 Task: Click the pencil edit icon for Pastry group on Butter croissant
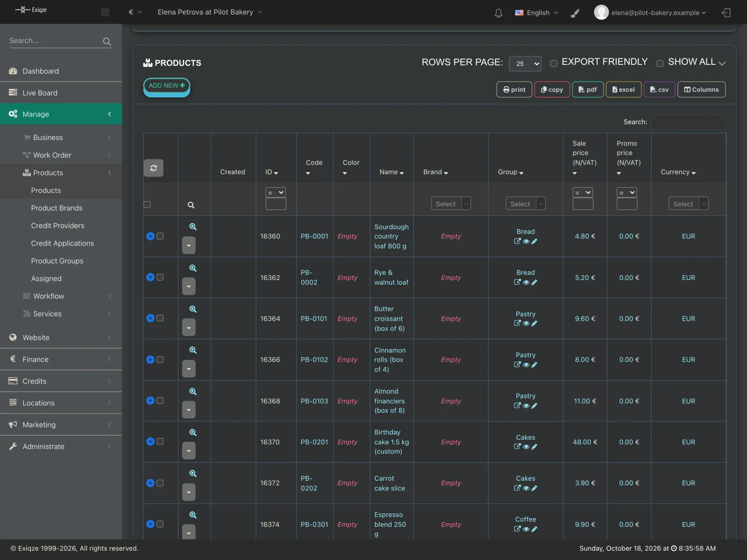click(x=535, y=323)
